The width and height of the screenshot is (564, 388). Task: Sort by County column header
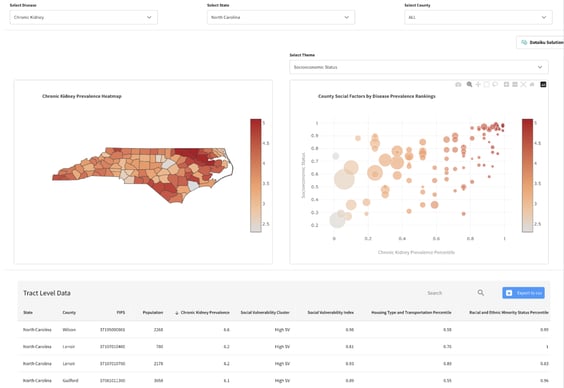(69, 312)
